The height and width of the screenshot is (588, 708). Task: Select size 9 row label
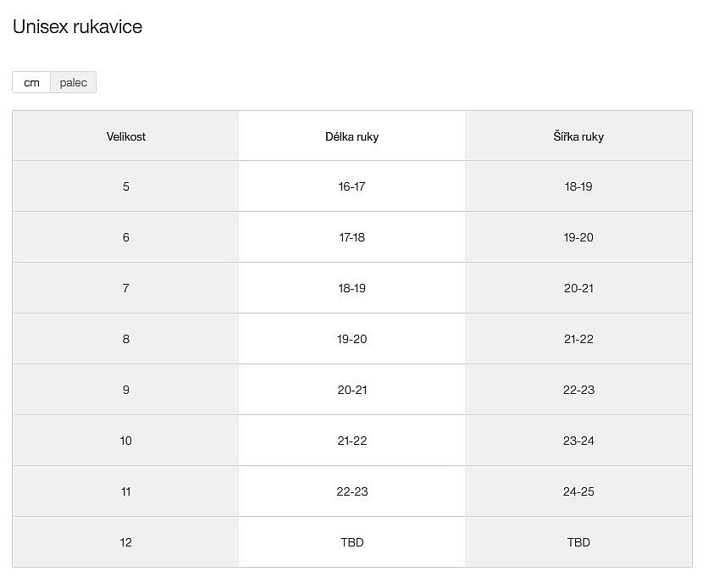[126, 390]
